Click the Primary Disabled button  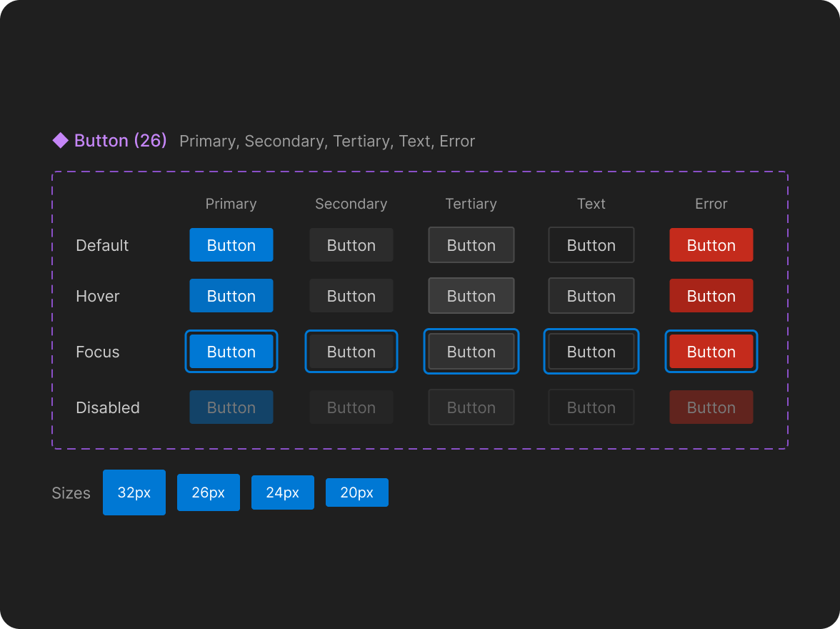click(231, 407)
